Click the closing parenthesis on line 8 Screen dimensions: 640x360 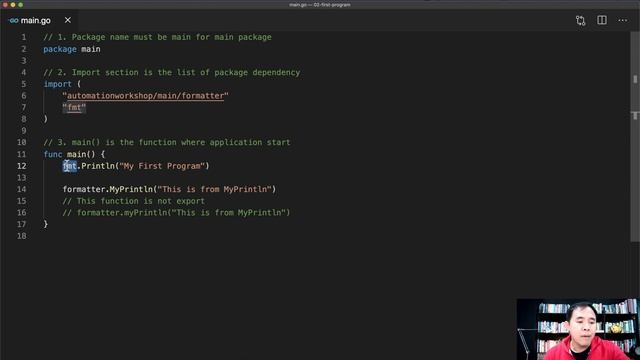(x=46, y=119)
